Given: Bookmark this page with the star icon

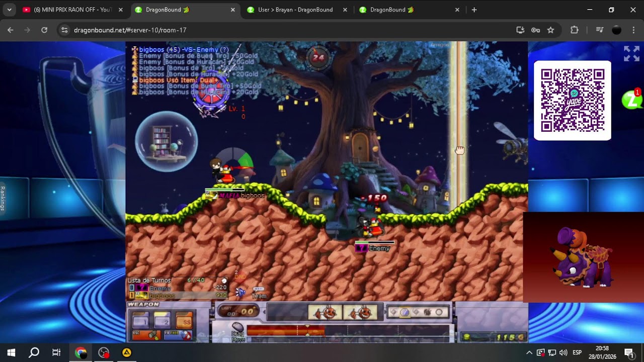Looking at the screenshot, I should click(550, 30).
